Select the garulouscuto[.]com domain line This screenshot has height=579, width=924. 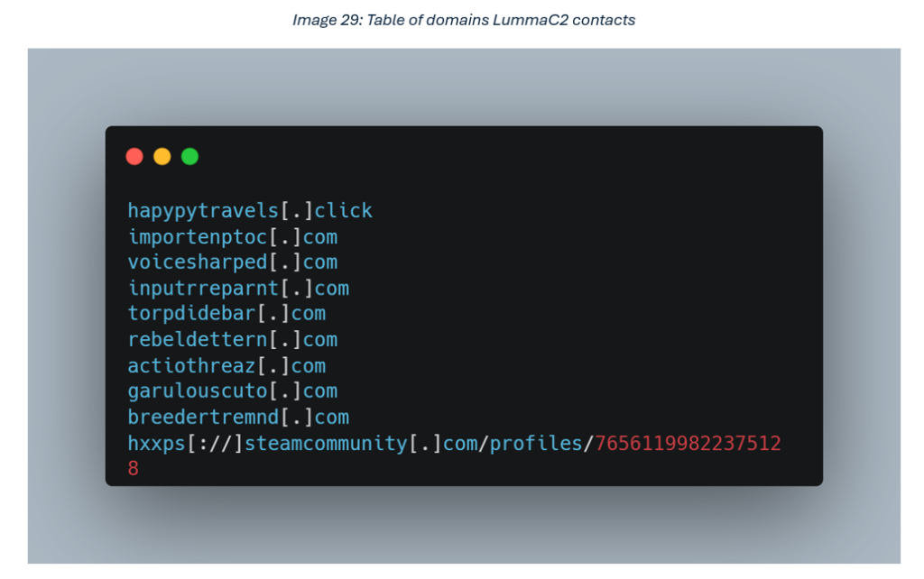(x=232, y=391)
